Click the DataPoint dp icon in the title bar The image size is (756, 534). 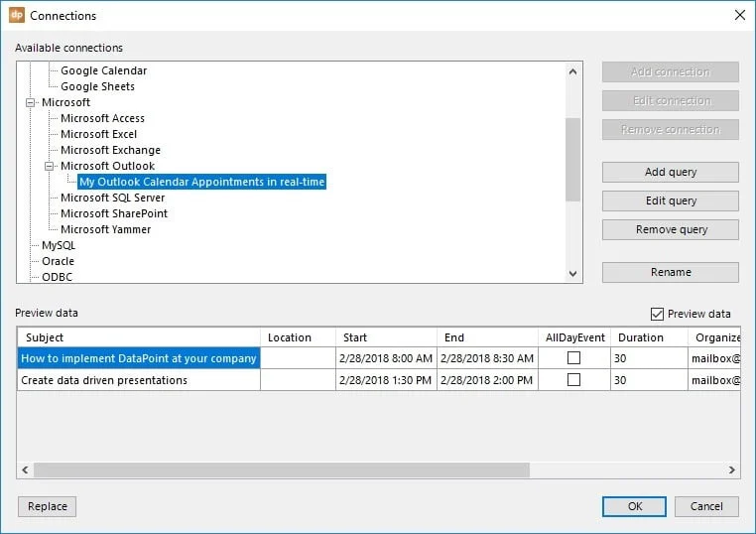(17, 15)
